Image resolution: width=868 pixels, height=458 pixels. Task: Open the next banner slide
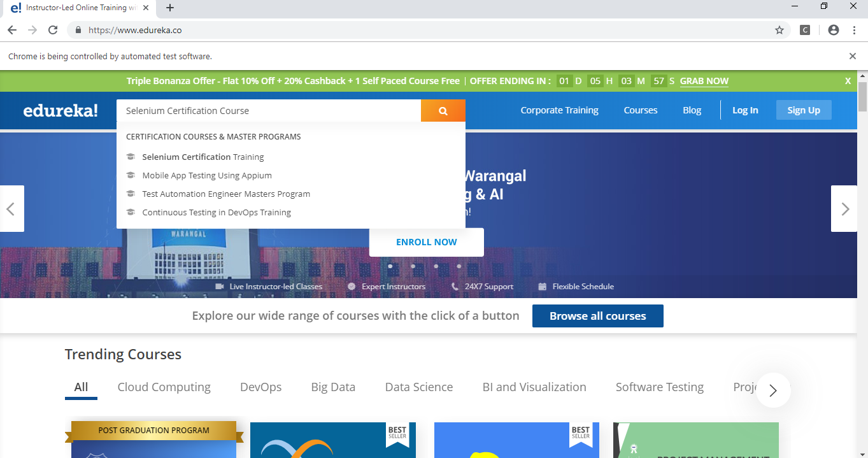(844, 208)
